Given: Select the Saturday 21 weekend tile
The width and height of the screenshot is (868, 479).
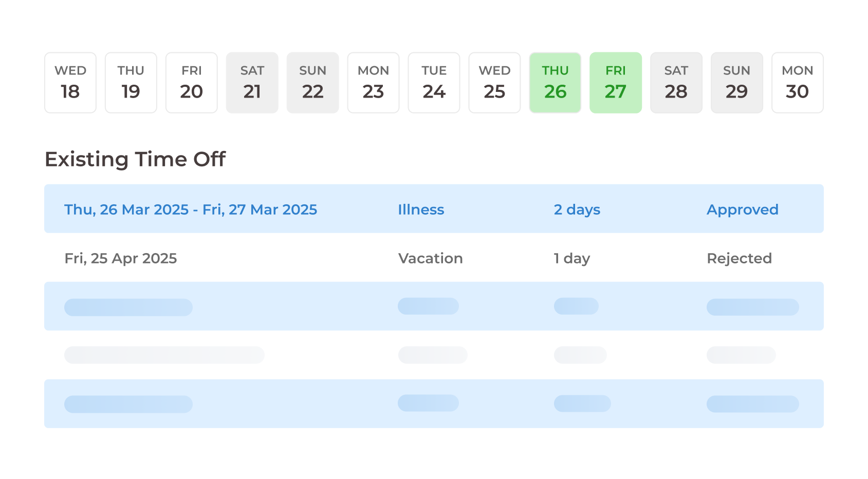Looking at the screenshot, I should [x=252, y=83].
